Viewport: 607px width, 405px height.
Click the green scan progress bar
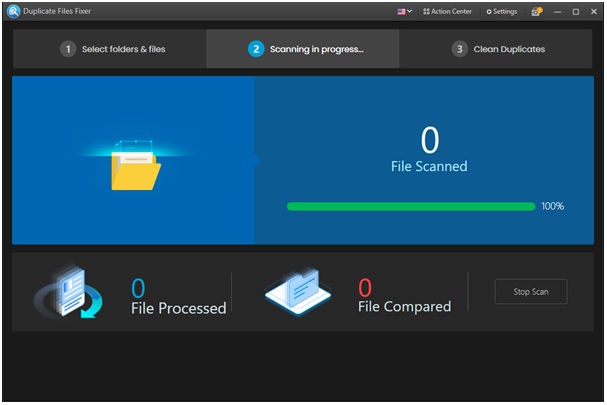coord(411,206)
